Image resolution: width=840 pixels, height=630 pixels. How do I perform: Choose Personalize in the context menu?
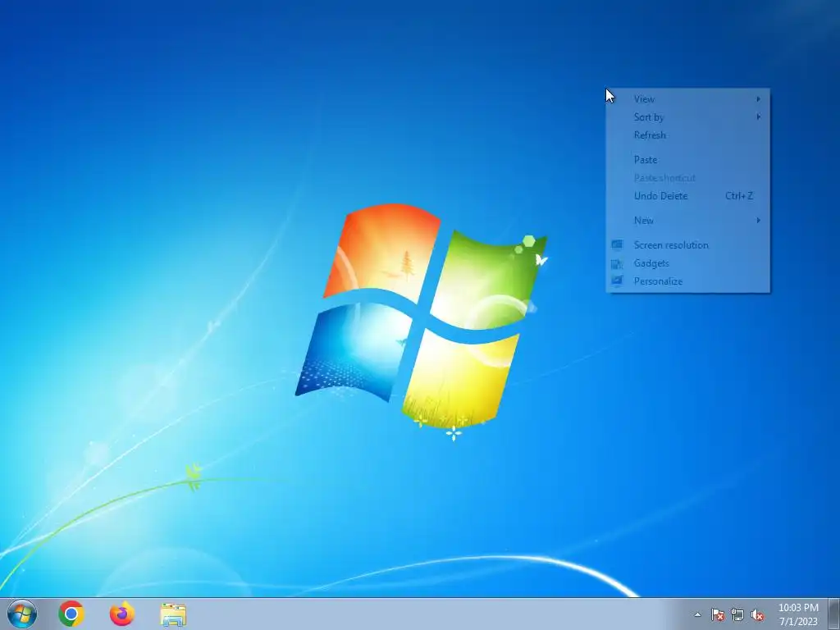click(x=688, y=281)
